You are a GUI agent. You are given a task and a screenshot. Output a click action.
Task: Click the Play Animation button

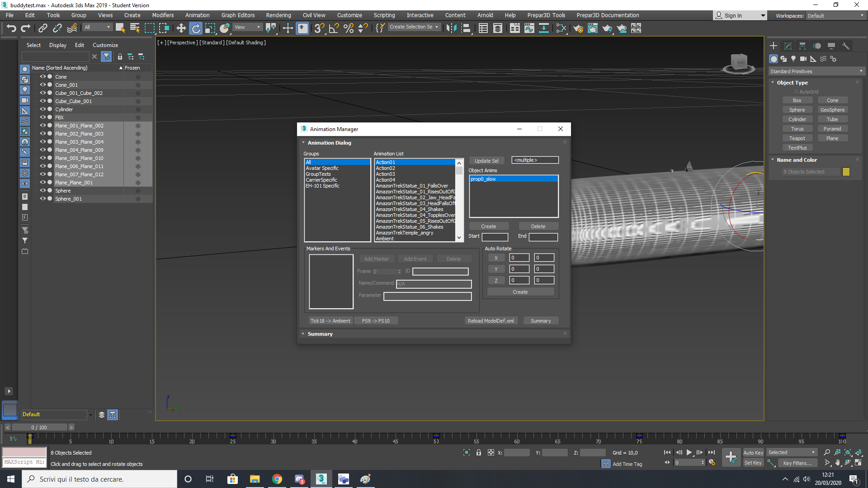(x=689, y=452)
